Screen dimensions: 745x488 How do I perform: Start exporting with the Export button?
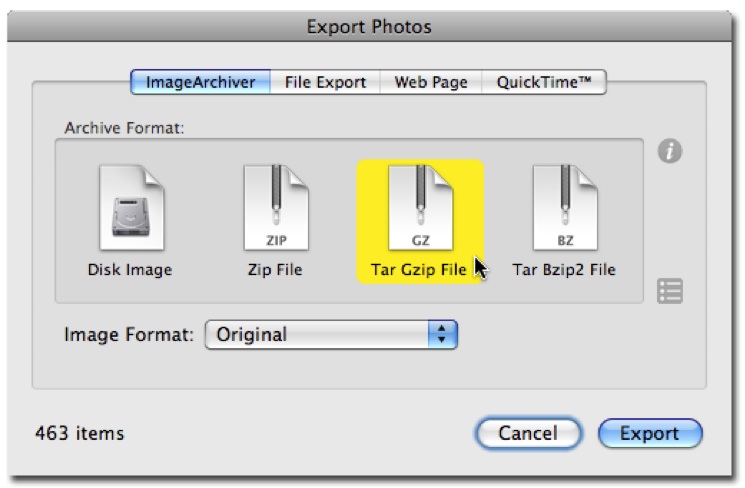point(650,433)
